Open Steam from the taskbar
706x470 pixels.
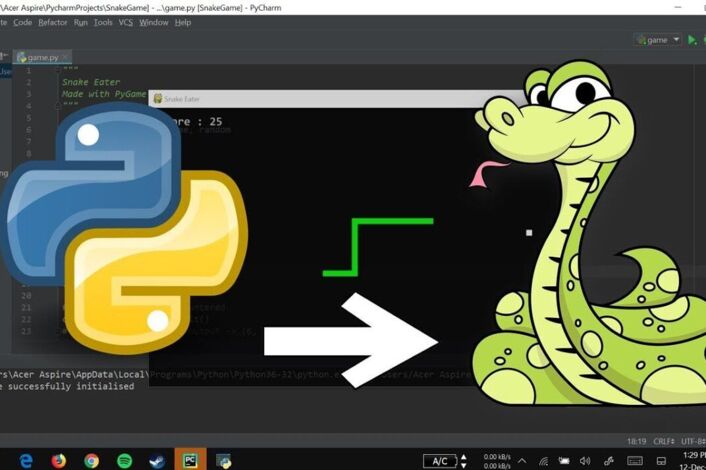pyautogui.click(x=157, y=461)
